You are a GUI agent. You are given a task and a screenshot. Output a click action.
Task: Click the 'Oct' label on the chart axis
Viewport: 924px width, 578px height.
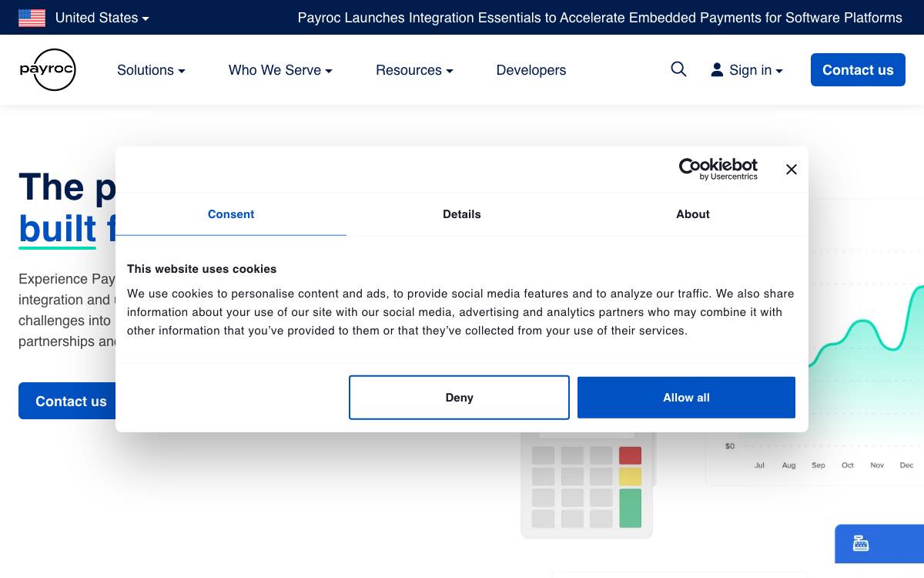[x=848, y=465]
